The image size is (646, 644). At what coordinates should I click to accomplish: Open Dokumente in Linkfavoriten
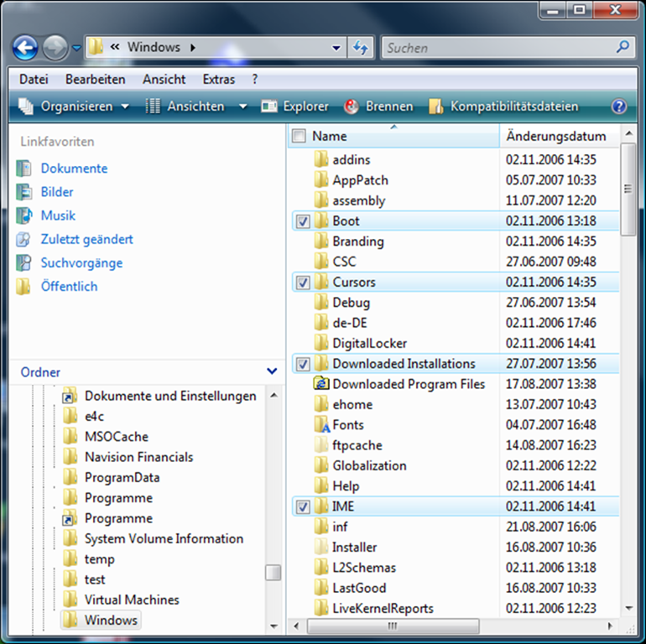(x=74, y=169)
